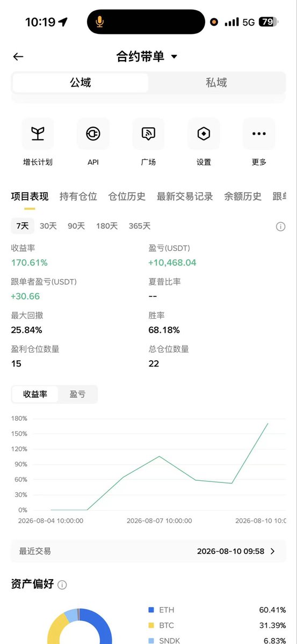
Task: Tap the BTC yellow legend swatch
Action: 151,625
